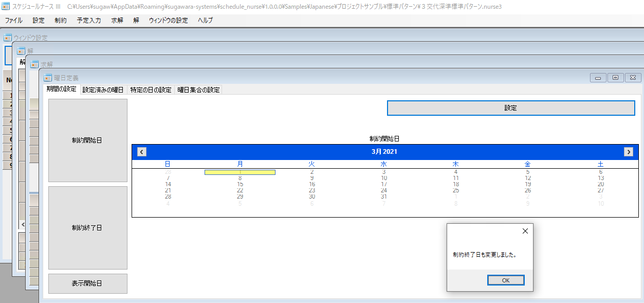Screen dimensions: 644x303
Task: Go to next month in calendar
Action: 628,152
